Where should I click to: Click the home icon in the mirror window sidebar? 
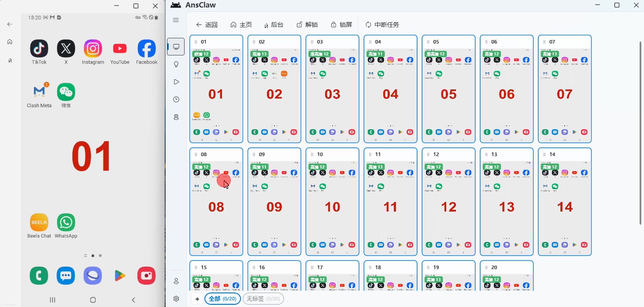(x=10, y=42)
